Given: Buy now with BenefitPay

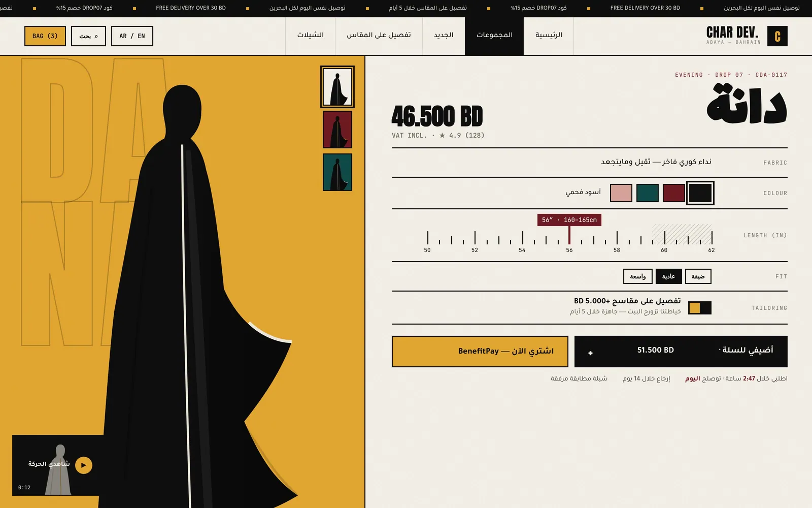Looking at the screenshot, I should 480,351.
